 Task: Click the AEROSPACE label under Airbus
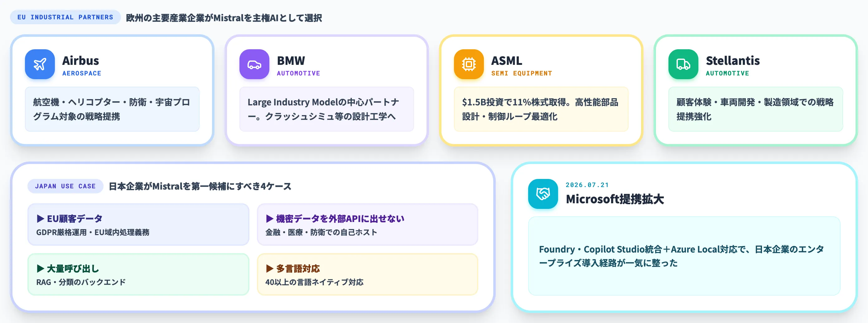click(82, 73)
